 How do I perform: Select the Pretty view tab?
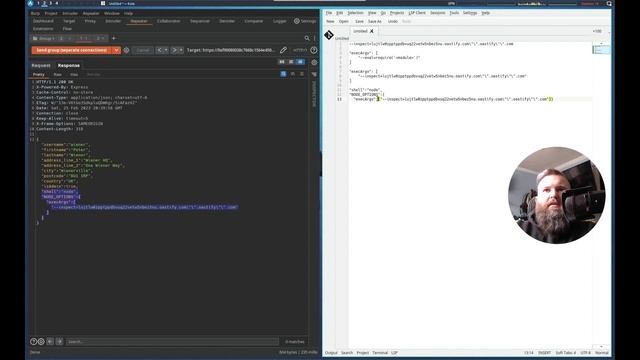38,74
